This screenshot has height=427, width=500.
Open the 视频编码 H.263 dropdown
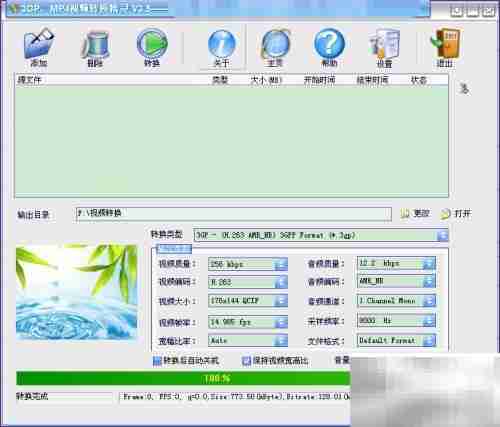click(248, 282)
